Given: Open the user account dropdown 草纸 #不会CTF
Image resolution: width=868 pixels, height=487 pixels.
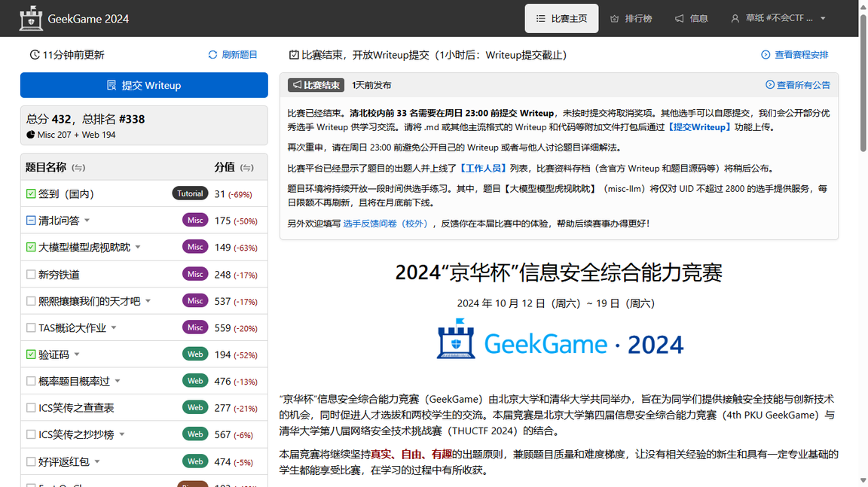Looking at the screenshot, I should (x=778, y=18).
